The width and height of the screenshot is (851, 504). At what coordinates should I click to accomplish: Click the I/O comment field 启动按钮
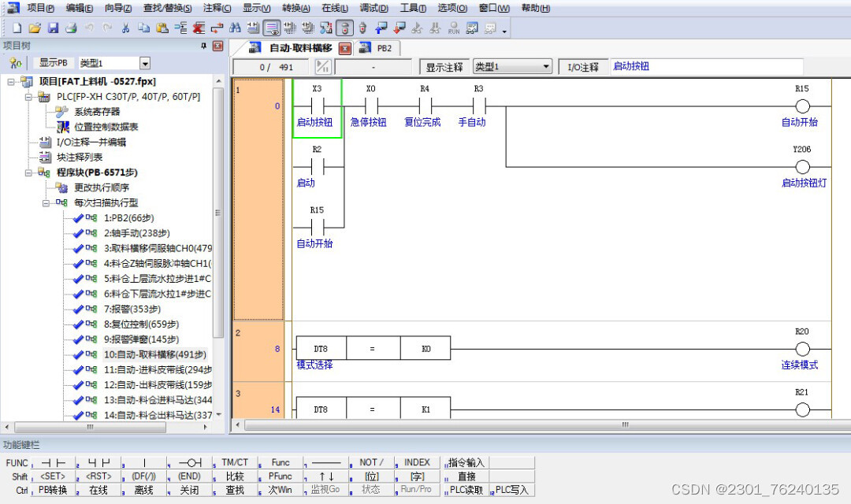point(707,66)
